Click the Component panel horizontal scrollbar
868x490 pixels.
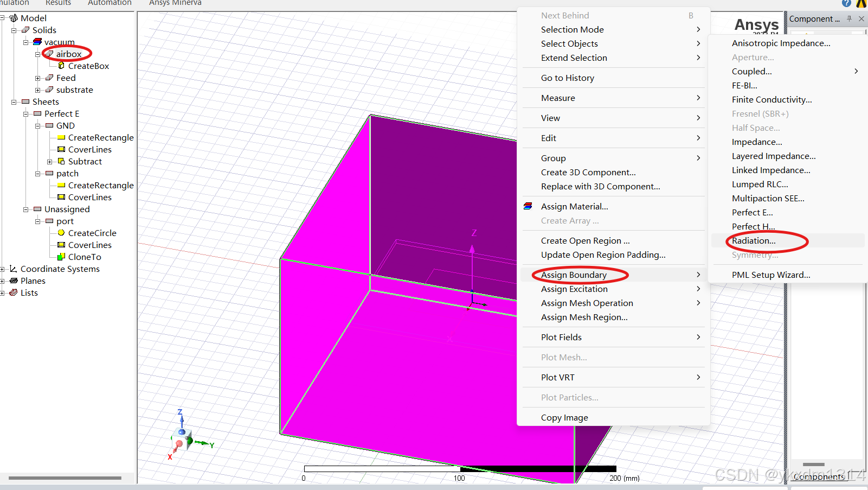tap(814, 464)
